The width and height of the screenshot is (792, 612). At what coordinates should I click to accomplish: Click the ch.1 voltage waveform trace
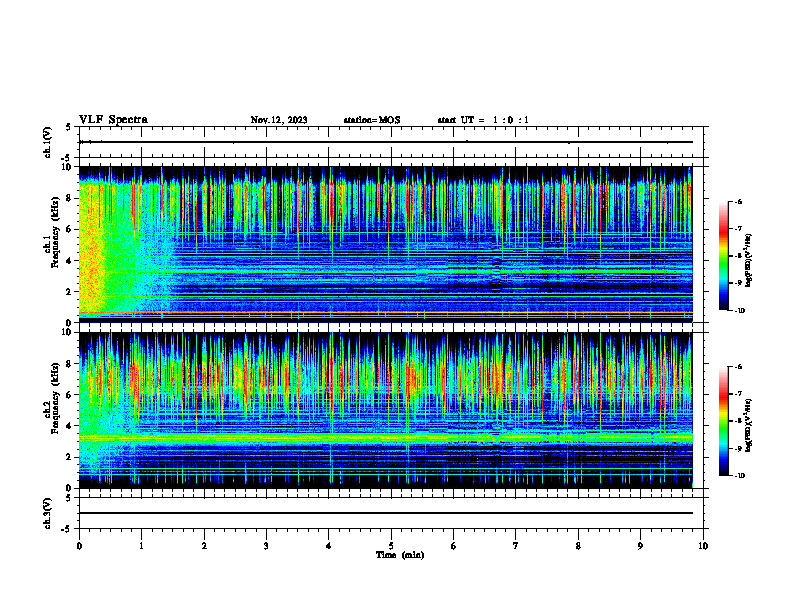pyautogui.click(x=386, y=142)
